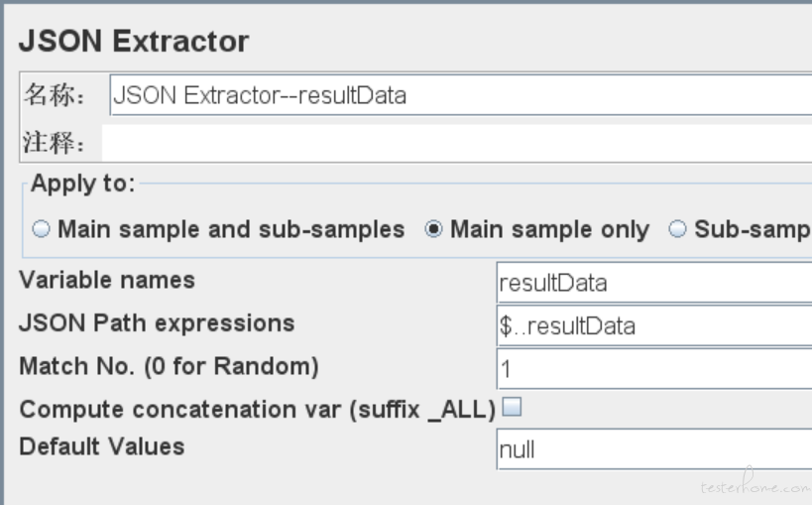This screenshot has width=812, height=505.
Task: Select the Main sample only radio button
Action: (x=433, y=228)
